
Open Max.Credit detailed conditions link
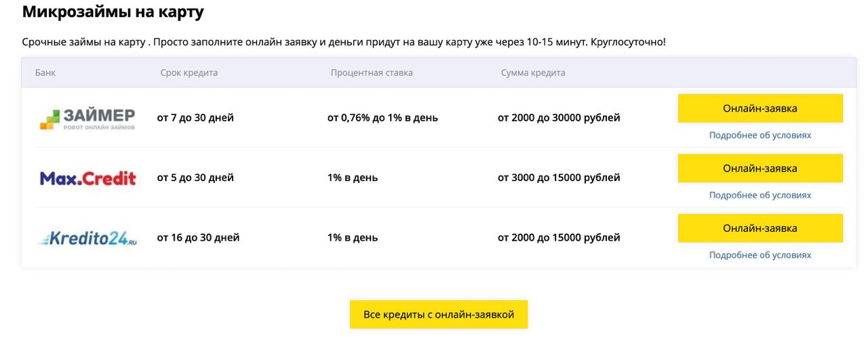click(x=760, y=195)
